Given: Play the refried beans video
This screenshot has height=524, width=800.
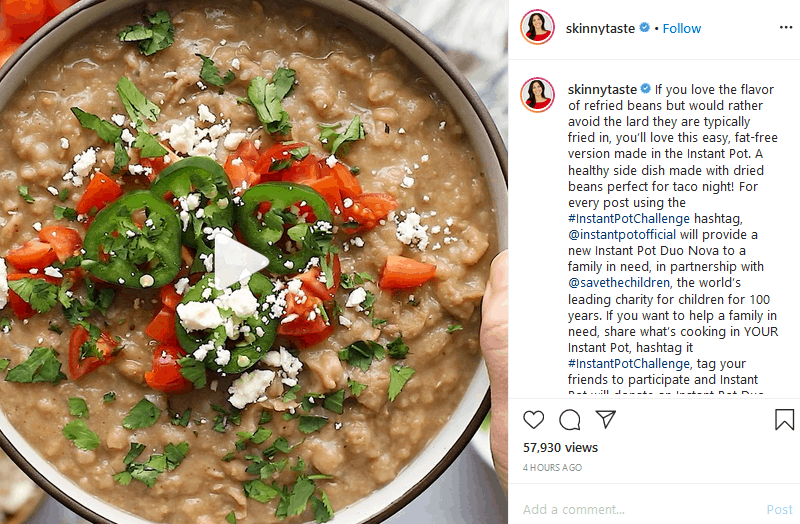Looking at the screenshot, I should (x=241, y=261).
